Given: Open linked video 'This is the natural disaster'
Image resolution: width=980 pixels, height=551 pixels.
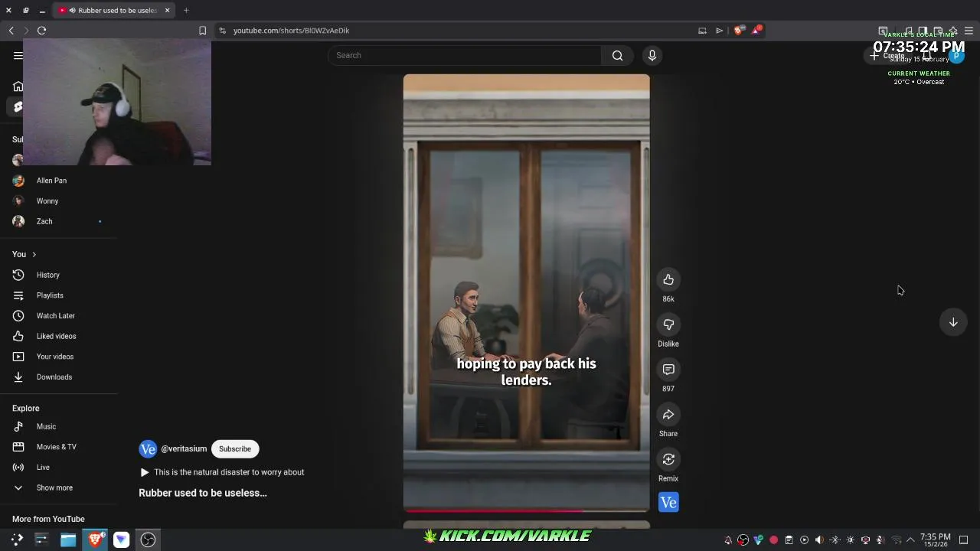Looking at the screenshot, I should pos(222,472).
